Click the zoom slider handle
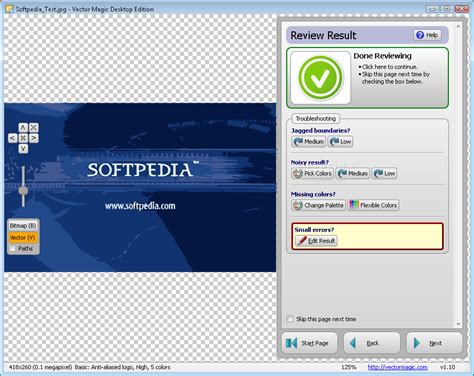This screenshot has height=376, width=474. pos(23,191)
